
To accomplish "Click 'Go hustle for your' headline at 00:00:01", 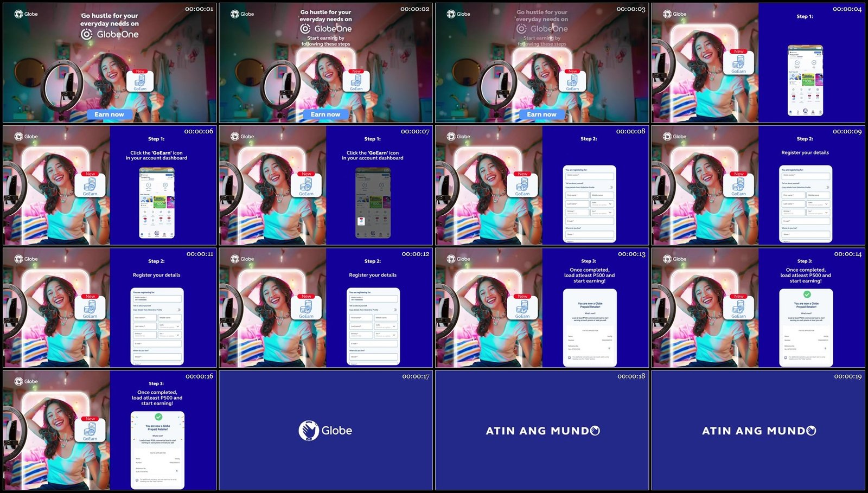I will [x=110, y=16].
